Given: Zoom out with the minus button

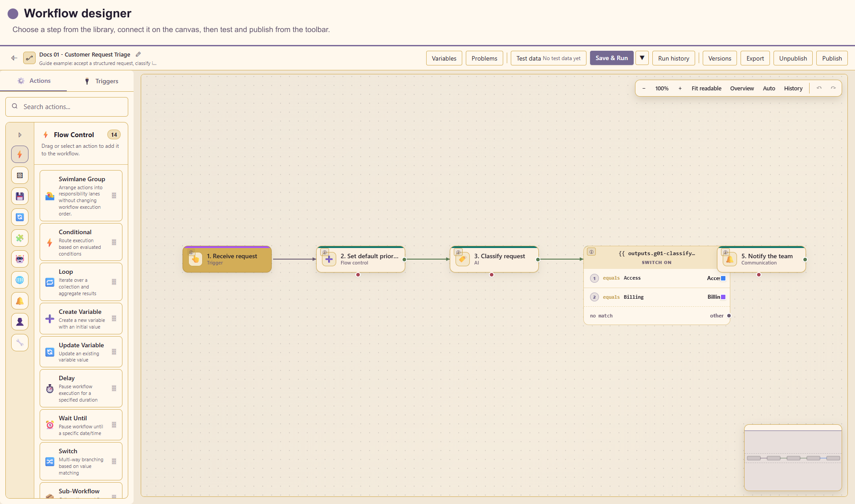Looking at the screenshot, I should [x=644, y=88].
